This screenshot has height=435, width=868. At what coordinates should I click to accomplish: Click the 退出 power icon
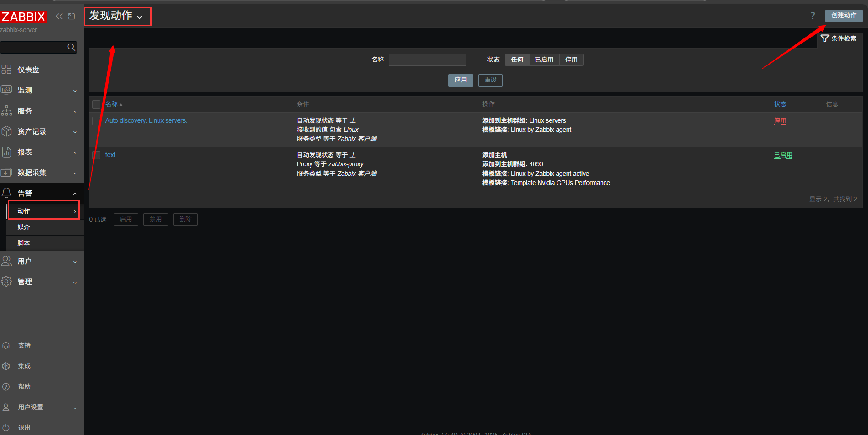[6, 428]
